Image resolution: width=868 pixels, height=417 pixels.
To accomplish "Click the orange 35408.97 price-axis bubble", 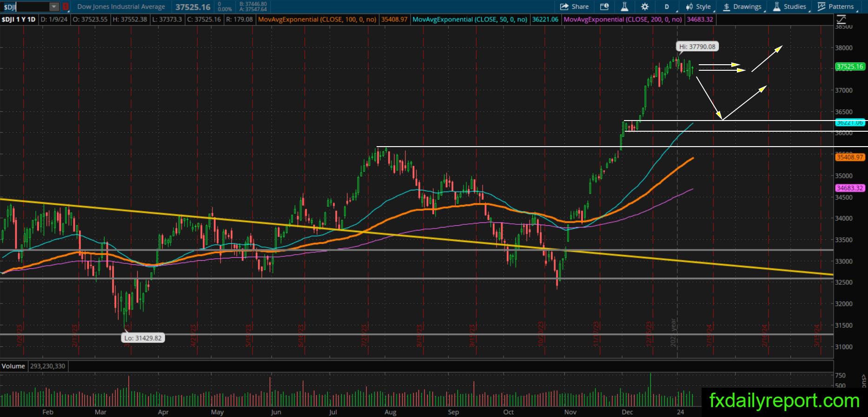I will coord(850,157).
